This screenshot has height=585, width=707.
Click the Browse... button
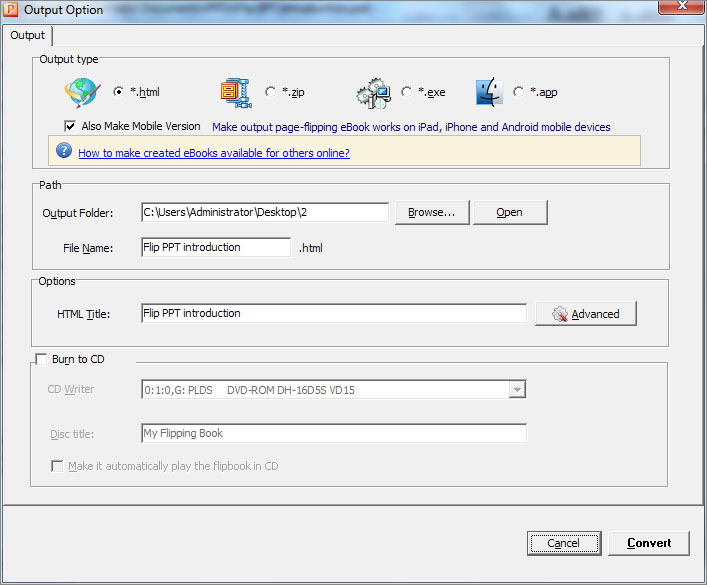[432, 212]
